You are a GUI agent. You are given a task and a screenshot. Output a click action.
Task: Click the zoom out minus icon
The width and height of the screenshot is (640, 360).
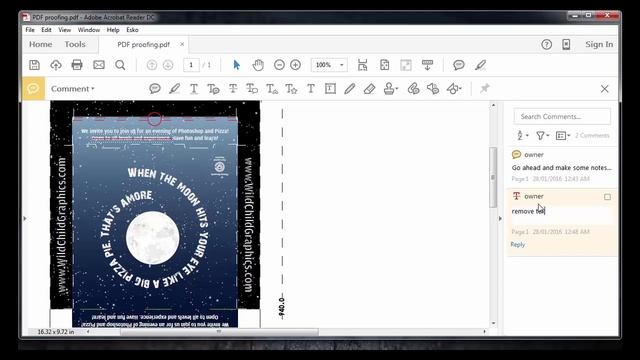[x=279, y=65]
